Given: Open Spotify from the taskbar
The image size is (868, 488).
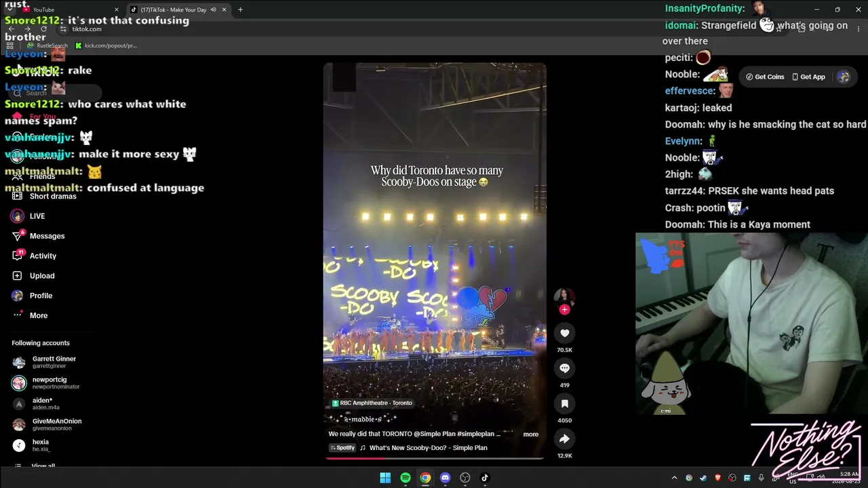Looking at the screenshot, I should click(x=406, y=478).
